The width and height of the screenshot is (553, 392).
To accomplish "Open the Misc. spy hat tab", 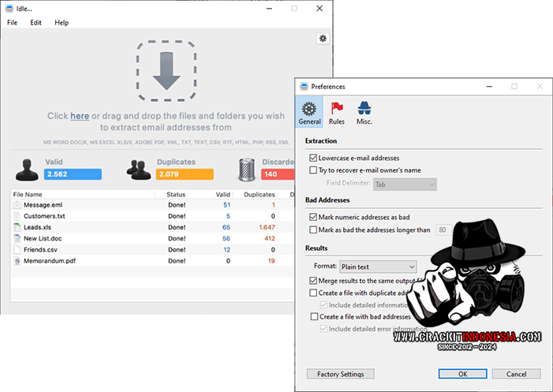I will (x=364, y=112).
